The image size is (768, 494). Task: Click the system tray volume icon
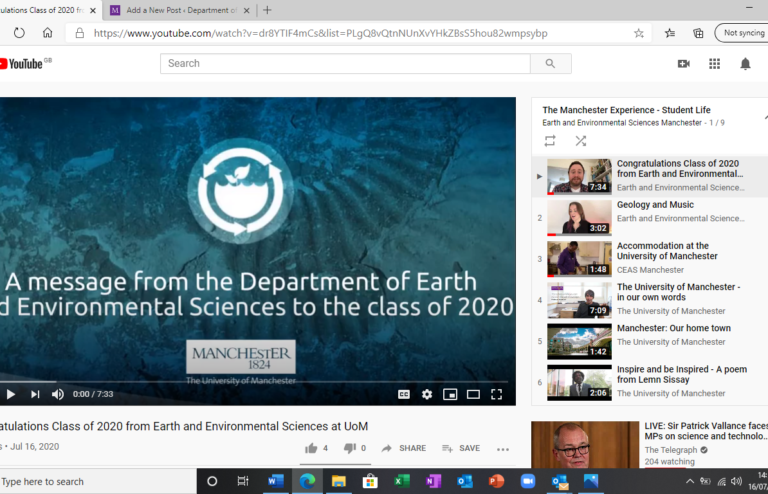(x=736, y=482)
